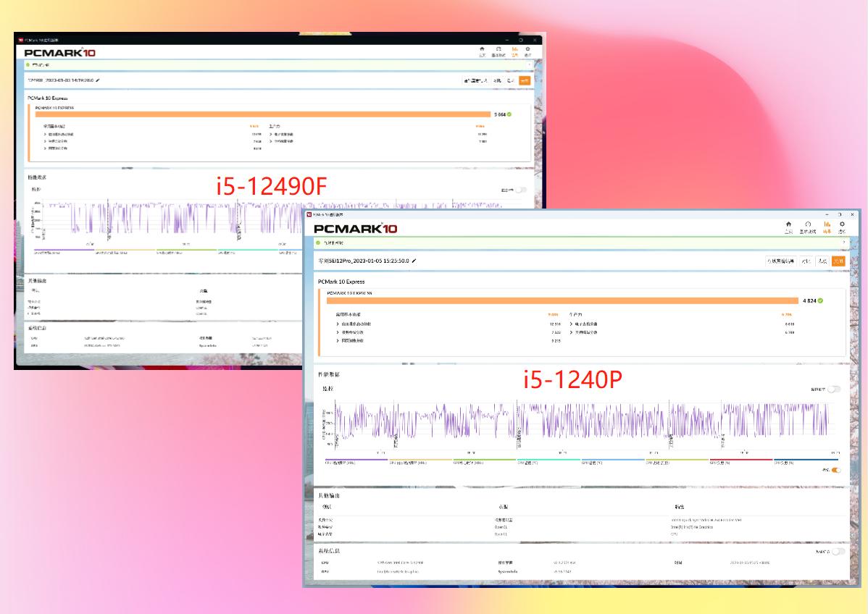Screen dimensions: 868x614
Task: Expand notification bar chevron in i5-12490F window
Action: pyautogui.click(x=529, y=64)
